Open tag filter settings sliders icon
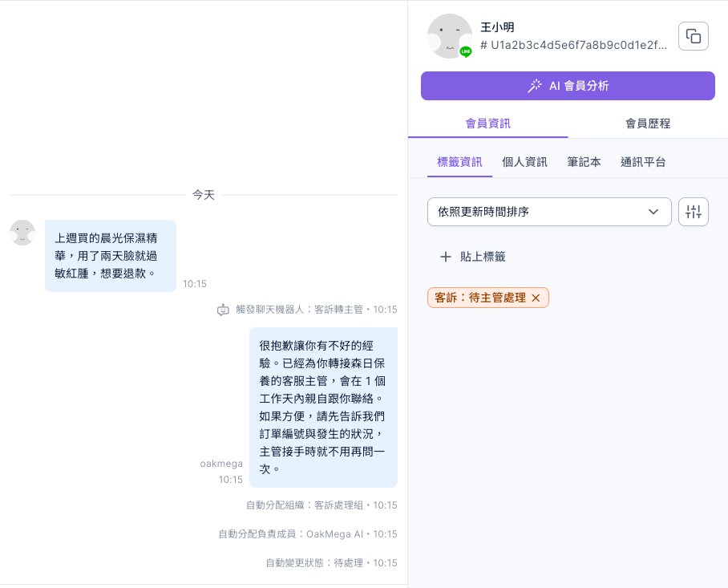Viewport: 728px width, 588px height. (x=693, y=212)
